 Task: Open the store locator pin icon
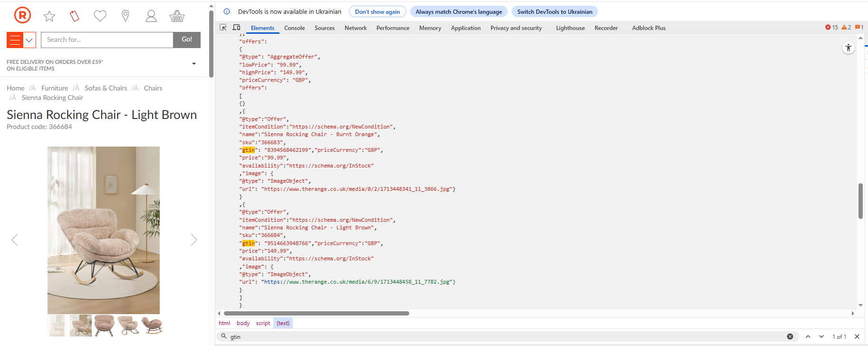(125, 16)
